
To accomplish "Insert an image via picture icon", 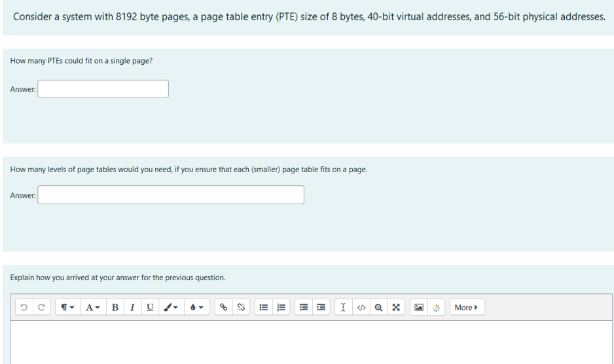I will (418, 307).
